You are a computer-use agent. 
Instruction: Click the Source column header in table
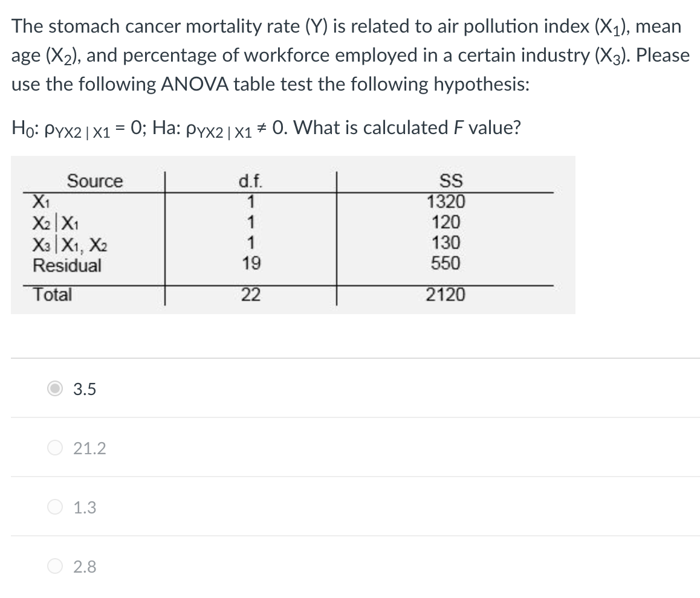pyautogui.click(x=95, y=181)
